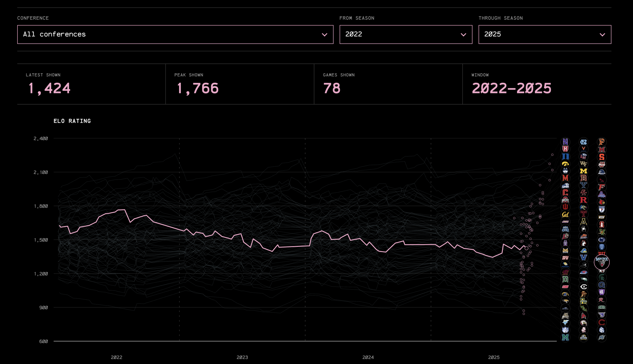The height and width of the screenshot is (364, 633).
Task: Select the SHU logo
Action: [565, 287]
